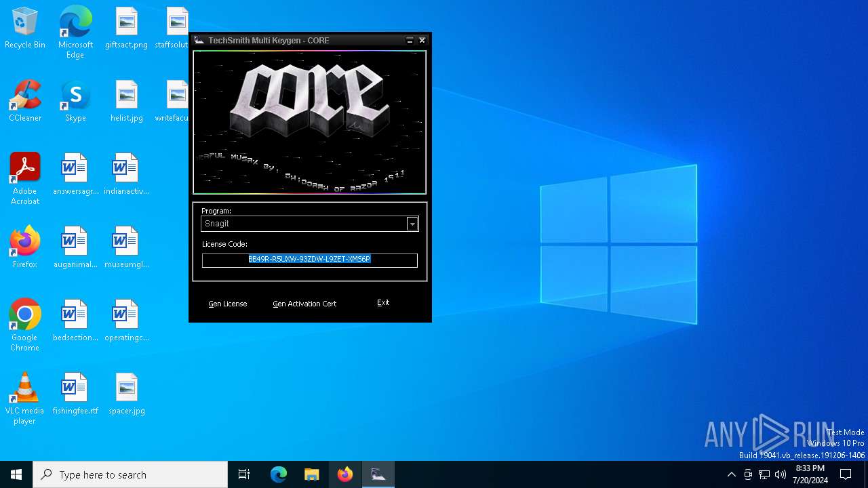Viewport: 868px width, 488px height.
Task: Select the giftsact.png file icon
Action: click(x=126, y=28)
